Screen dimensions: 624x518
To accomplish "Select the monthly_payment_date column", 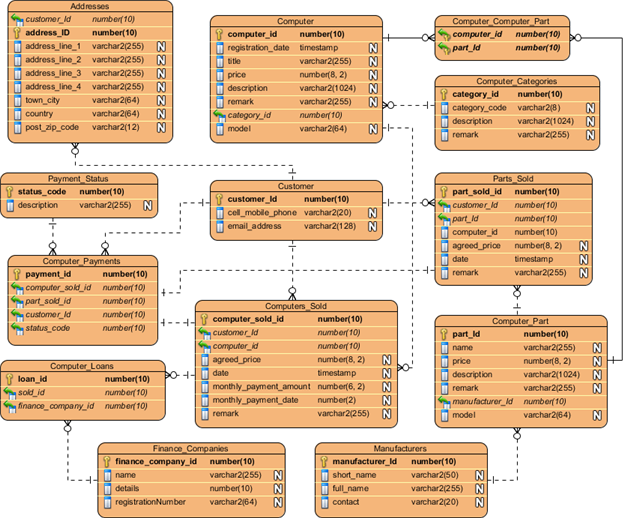I will [x=255, y=400].
